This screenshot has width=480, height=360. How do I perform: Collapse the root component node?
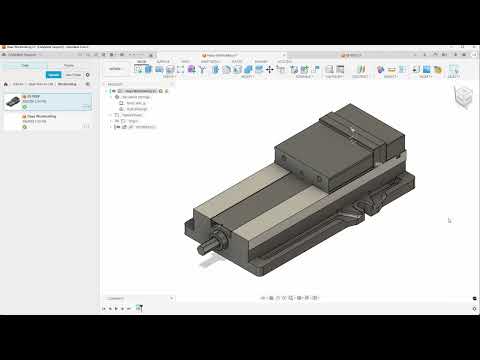[107, 91]
